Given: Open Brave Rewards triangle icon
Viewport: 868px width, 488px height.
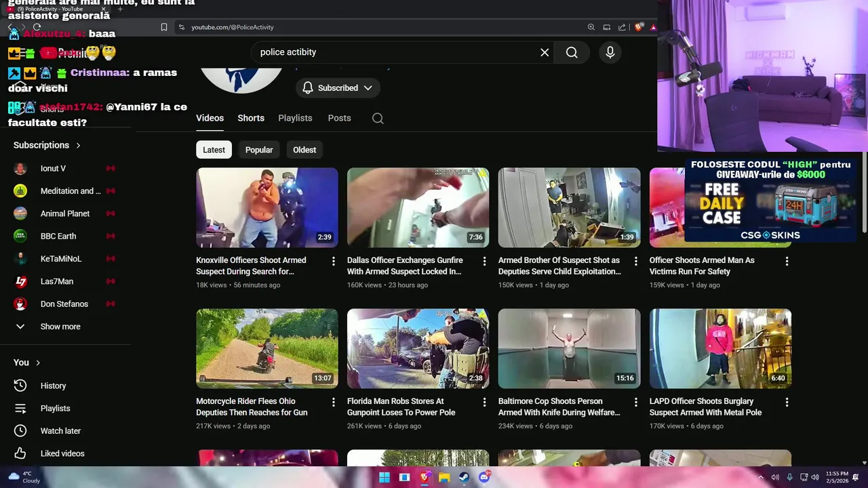Looking at the screenshot, I should [x=653, y=27].
